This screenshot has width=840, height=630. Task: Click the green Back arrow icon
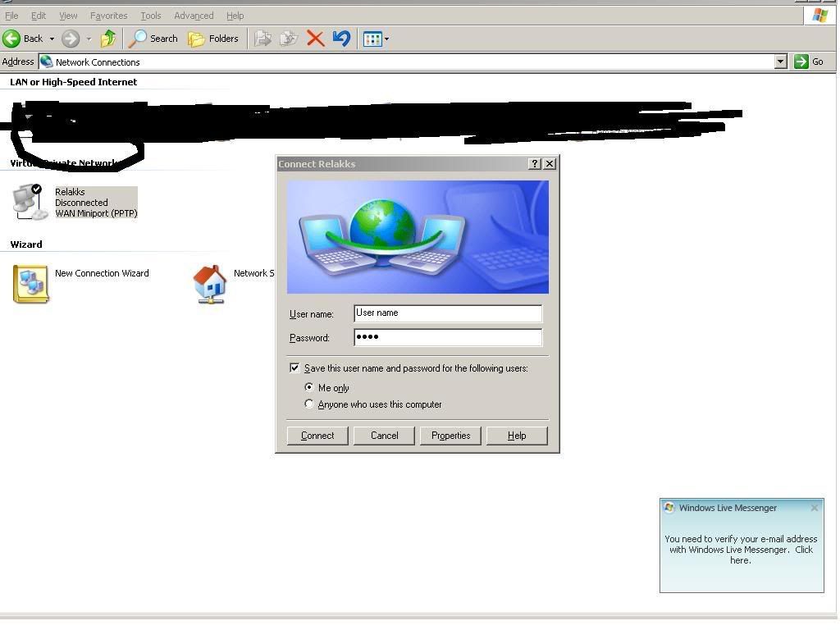(11, 39)
